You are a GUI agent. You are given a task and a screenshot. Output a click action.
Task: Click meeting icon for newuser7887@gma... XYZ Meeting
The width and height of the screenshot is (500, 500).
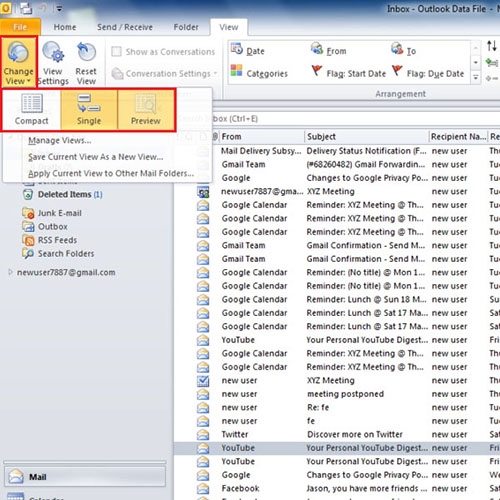tap(203, 192)
